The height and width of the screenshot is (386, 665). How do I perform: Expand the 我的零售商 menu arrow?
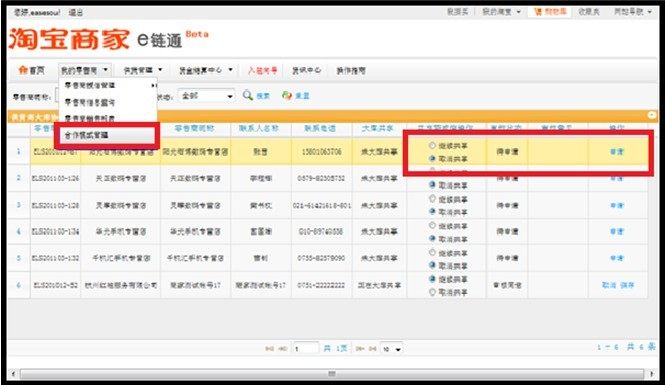[x=106, y=70]
